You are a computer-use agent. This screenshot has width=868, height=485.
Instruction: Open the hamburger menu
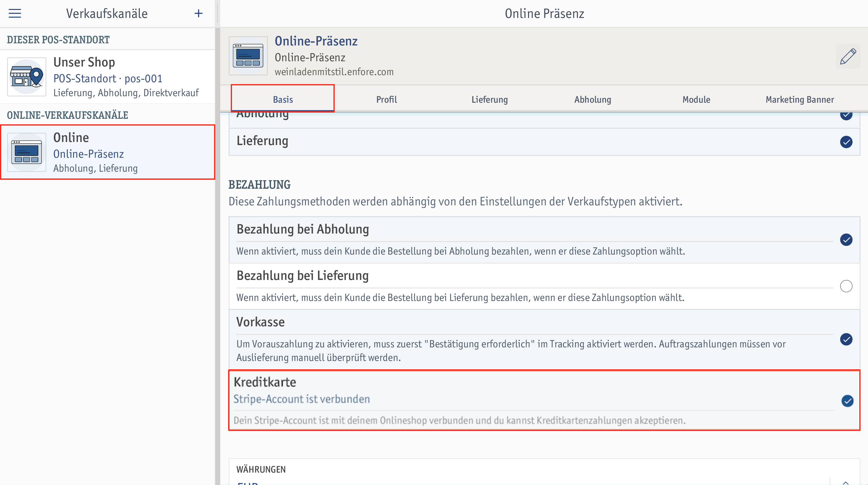15,14
